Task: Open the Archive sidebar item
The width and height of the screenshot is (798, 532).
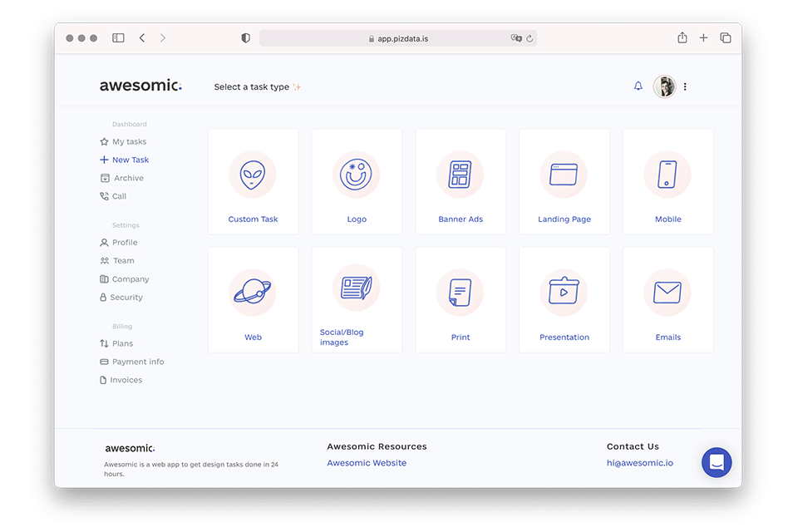Action: pos(128,178)
